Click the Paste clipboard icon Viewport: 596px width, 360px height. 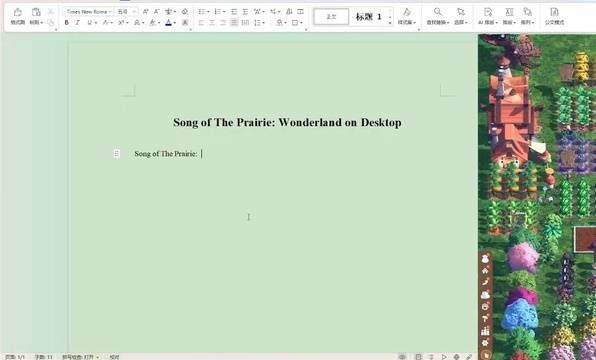[36, 12]
